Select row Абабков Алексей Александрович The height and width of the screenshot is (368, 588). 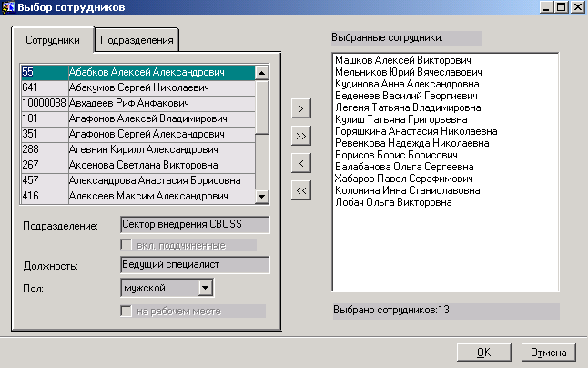click(x=138, y=72)
